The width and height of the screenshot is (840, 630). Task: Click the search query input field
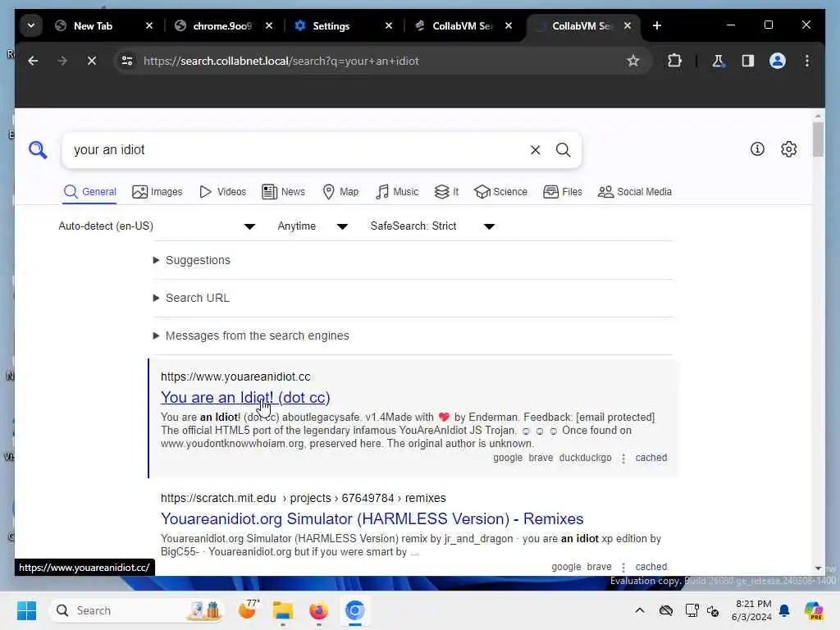coord(297,150)
